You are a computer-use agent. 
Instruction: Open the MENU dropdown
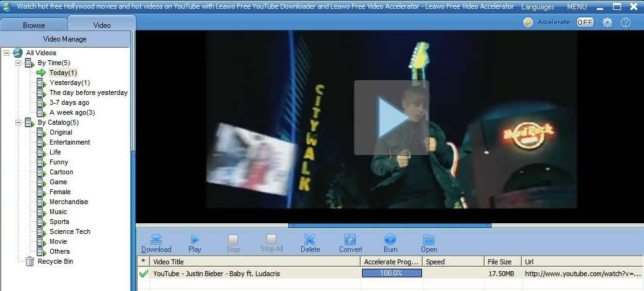pyautogui.click(x=576, y=7)
